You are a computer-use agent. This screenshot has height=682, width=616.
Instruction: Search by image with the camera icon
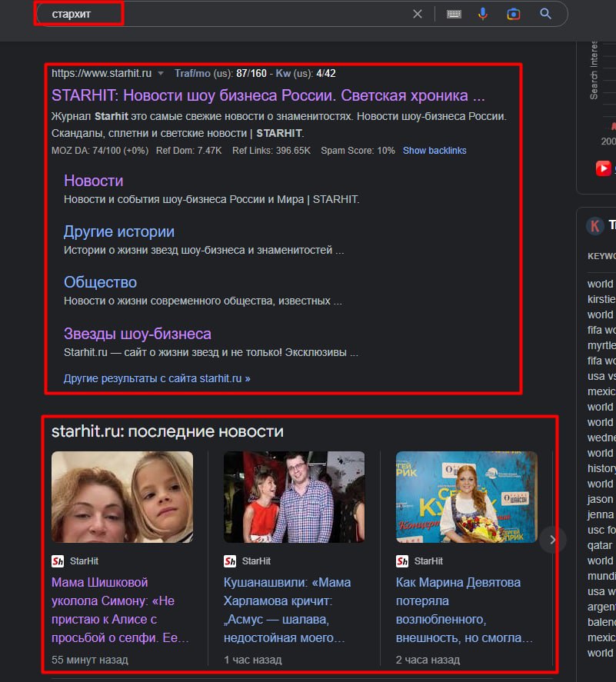click(x=514, y=14)
